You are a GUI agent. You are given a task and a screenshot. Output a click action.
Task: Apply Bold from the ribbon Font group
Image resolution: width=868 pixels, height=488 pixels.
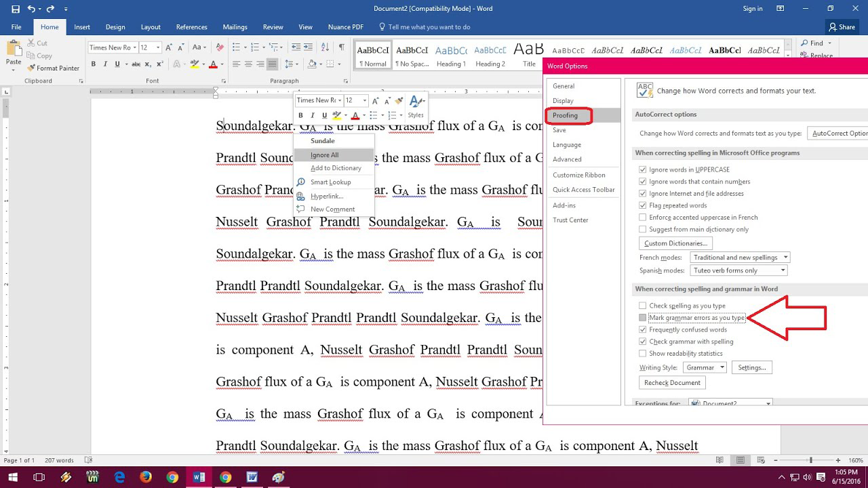click(x=94, y=64)
